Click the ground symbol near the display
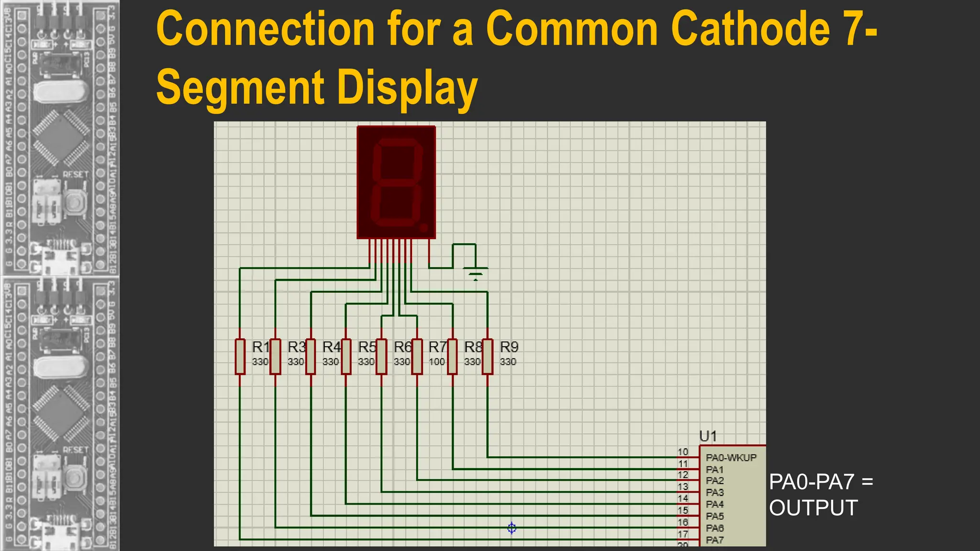 pos(476,274)
